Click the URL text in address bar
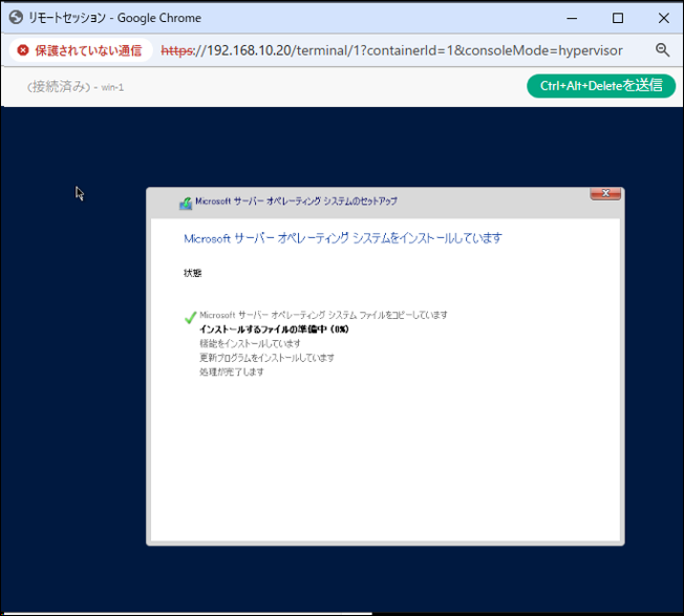The height and width of the screenshot is (616, 684). tap(391, 51)
